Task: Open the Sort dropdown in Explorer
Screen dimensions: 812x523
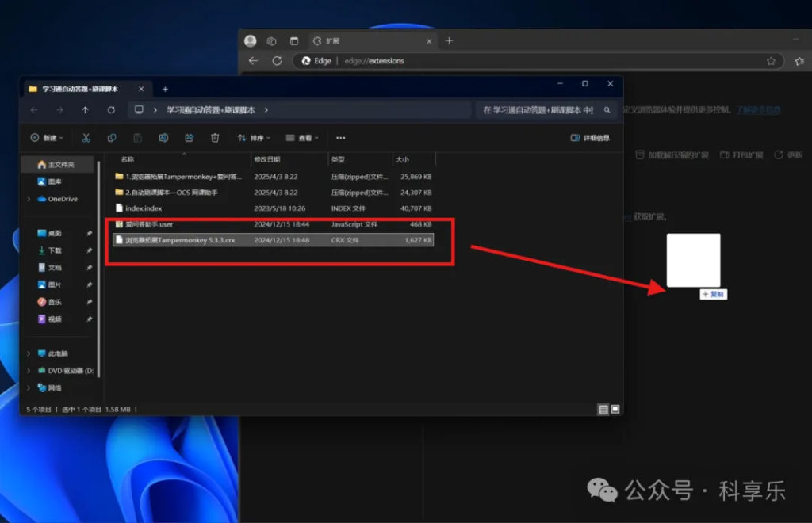Action: tap(254, 138)
